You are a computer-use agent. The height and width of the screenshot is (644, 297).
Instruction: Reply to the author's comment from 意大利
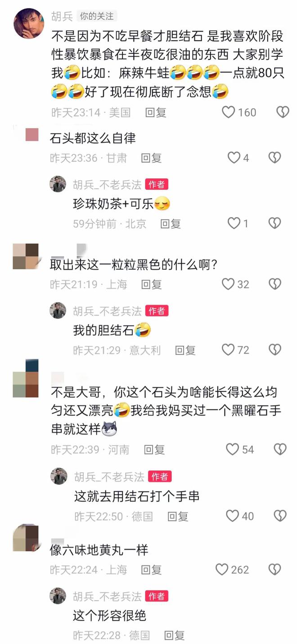(x=185, y=350)
